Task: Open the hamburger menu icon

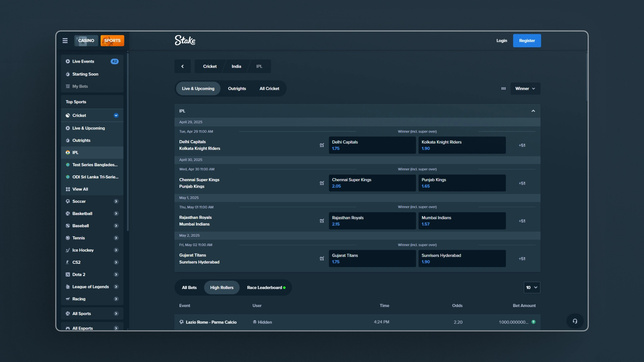Action: point(65,41)
